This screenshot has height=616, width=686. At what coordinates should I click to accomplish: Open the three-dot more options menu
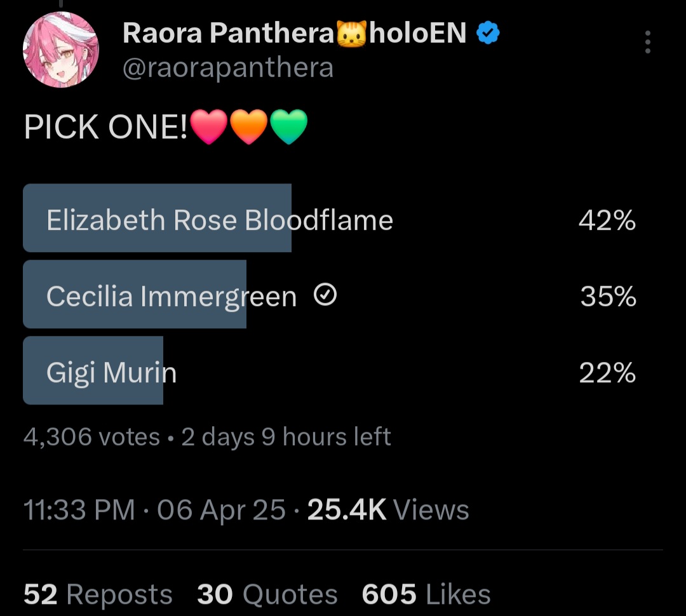647,42
